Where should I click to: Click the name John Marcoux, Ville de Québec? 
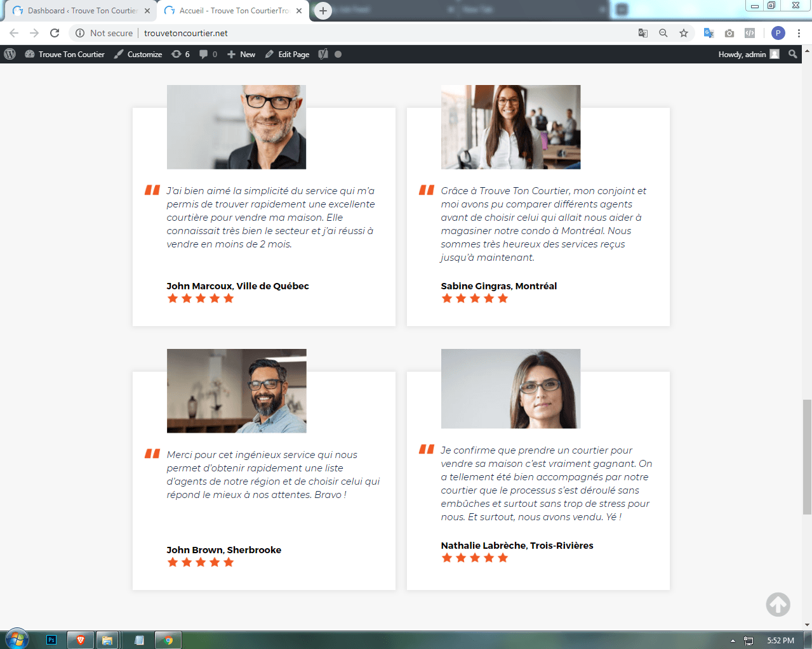(x=237, y=286)
